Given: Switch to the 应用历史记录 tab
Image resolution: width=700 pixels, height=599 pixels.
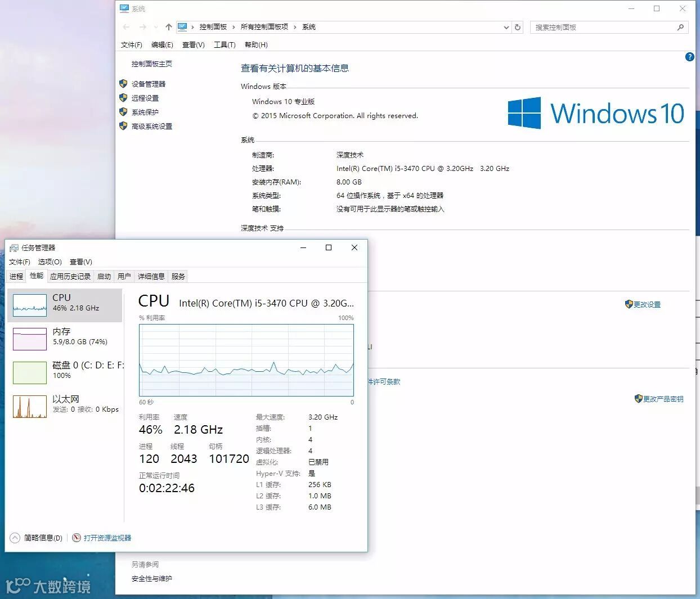Looking at the screenshot, I should (70, 277).
